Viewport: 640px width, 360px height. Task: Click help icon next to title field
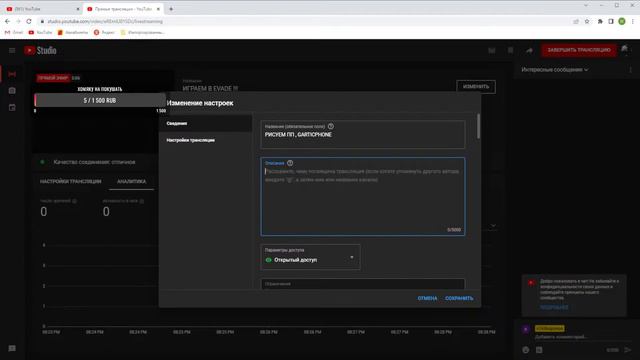point(331,127)
